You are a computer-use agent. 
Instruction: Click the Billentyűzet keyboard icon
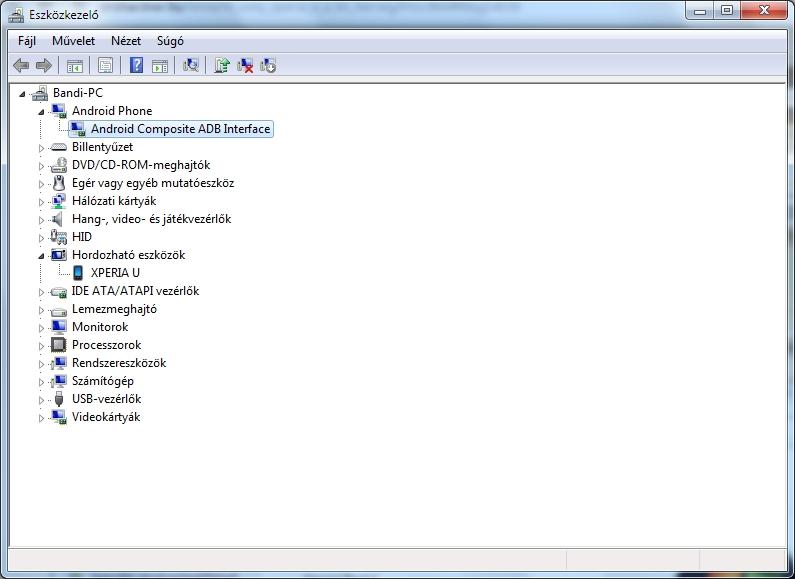(x=59, y=148)
